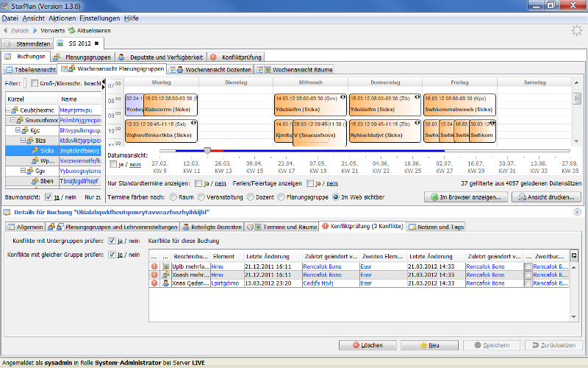Open the Cedjfs Njvlj link
This screenshot has width=588, height=368.
click(318, 283)
